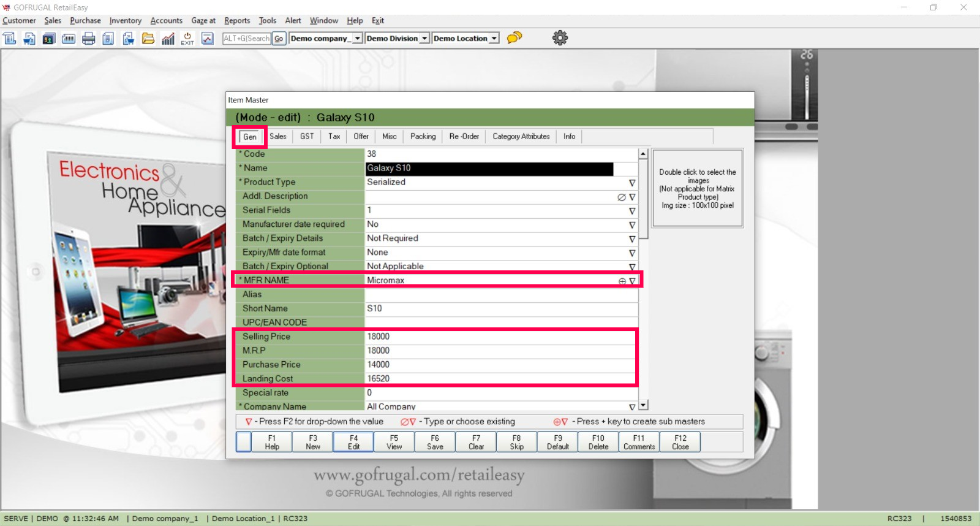
Task: Open Manufacturer date required dropdown arrow
Action: [x=632, y=225]
